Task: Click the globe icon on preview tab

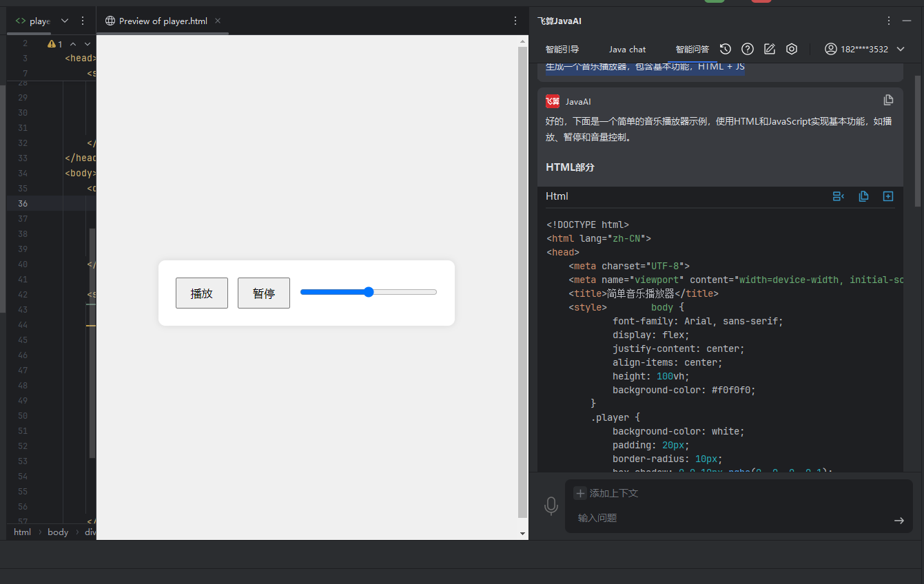Action: (x=110, y=21)
